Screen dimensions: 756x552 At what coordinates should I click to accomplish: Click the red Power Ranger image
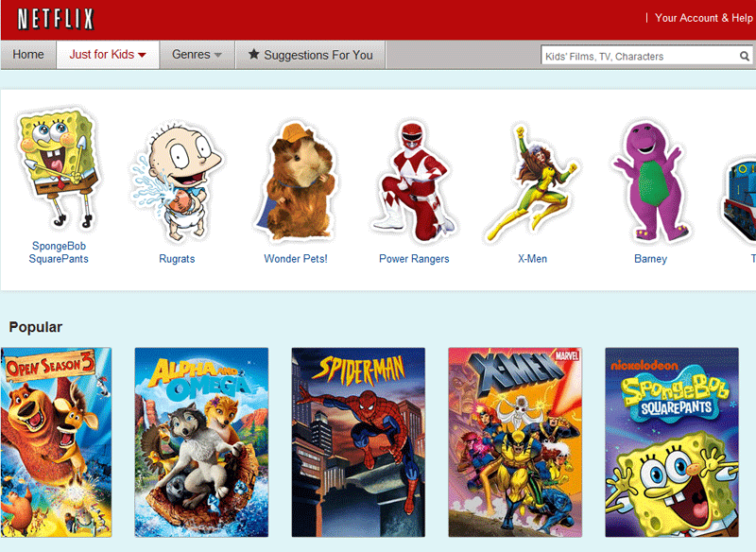tap(414, 181)
